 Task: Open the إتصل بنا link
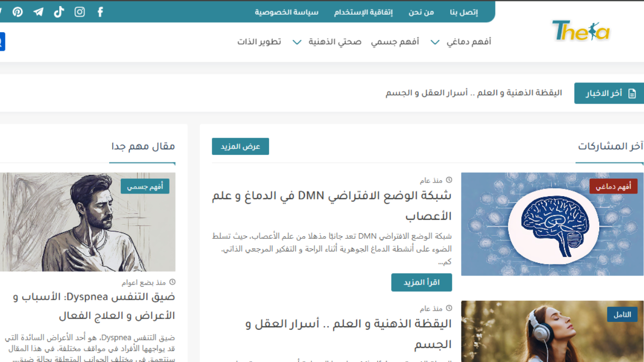point(464,12)
